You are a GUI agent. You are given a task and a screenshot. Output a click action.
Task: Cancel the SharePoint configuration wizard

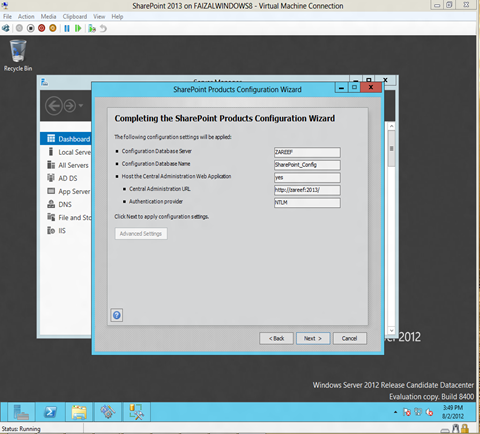[349, 338]
